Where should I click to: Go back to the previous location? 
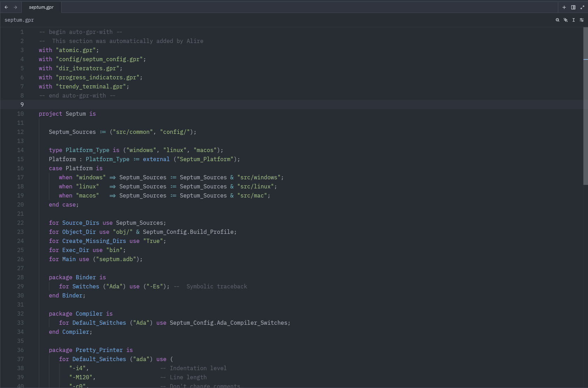pos(6,7)
